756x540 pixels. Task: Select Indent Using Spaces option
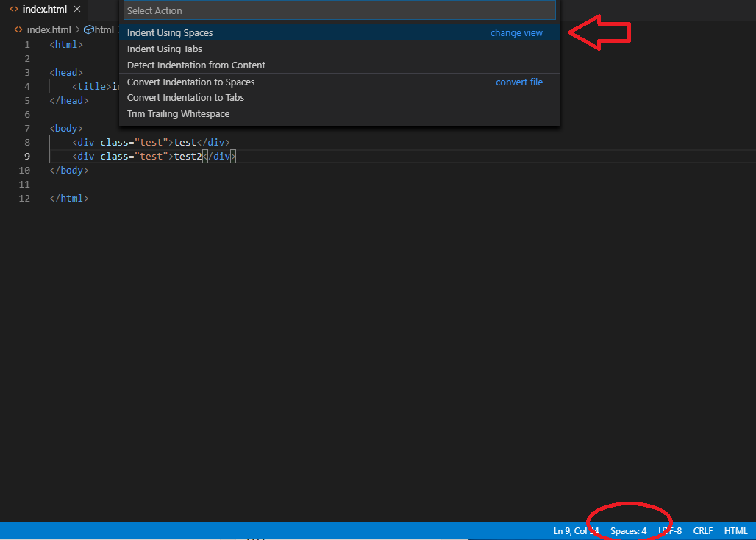tap(170, 33)
